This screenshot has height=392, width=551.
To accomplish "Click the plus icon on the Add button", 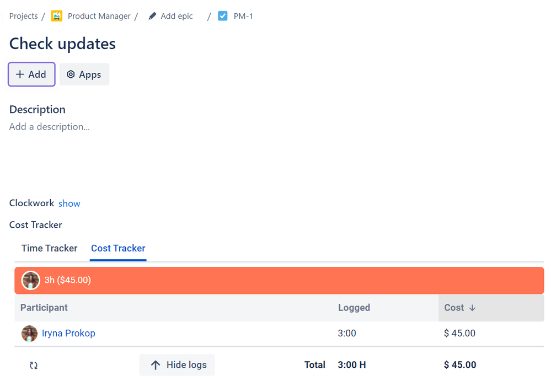I will pos(20,74).
